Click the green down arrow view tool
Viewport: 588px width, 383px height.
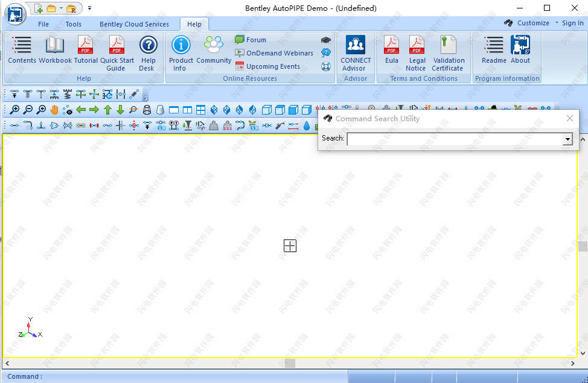point(120,110)
